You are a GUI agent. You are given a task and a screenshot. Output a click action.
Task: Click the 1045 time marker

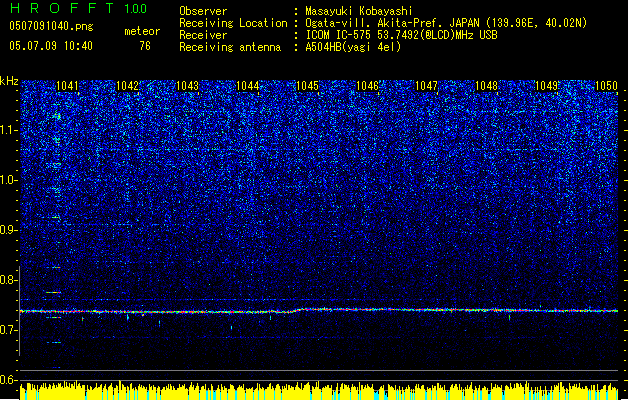click(x=307, y=86)
